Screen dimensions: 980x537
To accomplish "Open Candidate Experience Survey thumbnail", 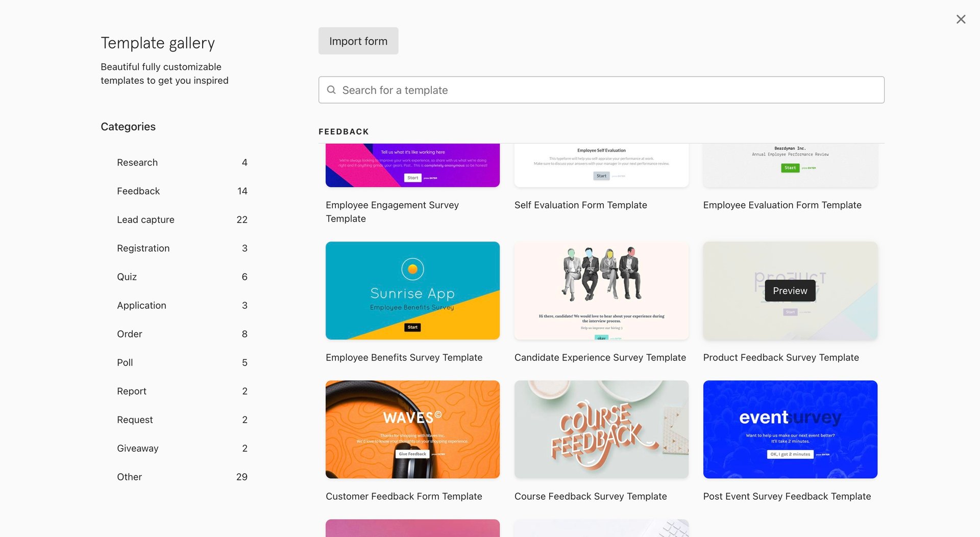I will tap(601, 290).
